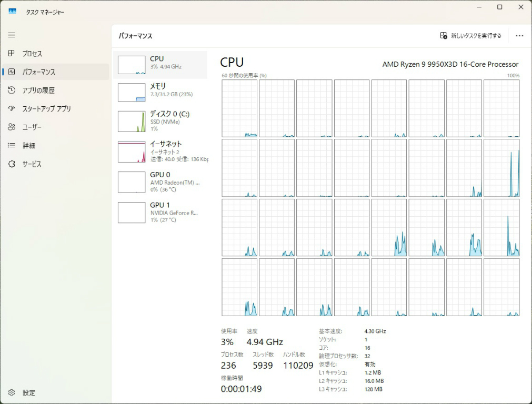Click the アプリの履歴 history icon
The width and height of the screenshot is (532, 404).
(12, 90)
